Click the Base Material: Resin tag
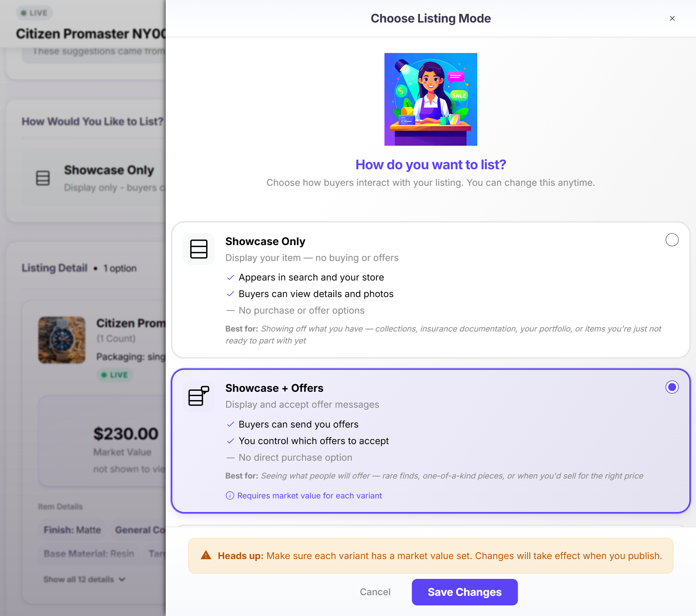 coord(89,554)
